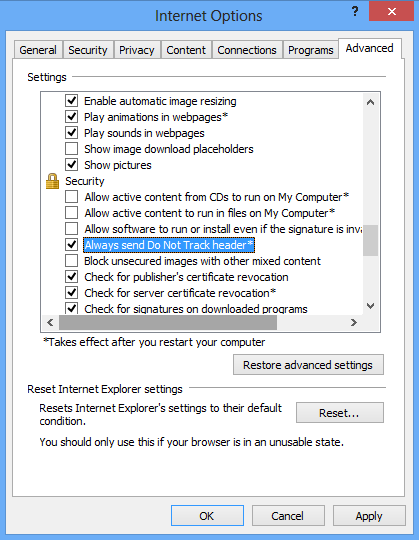Click Restore advanced settings button
The image size is (419, 540).
(308, 365)
